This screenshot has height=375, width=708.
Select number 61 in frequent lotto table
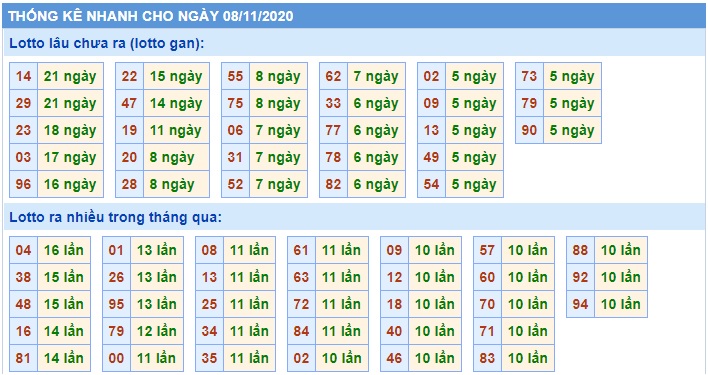301,250
